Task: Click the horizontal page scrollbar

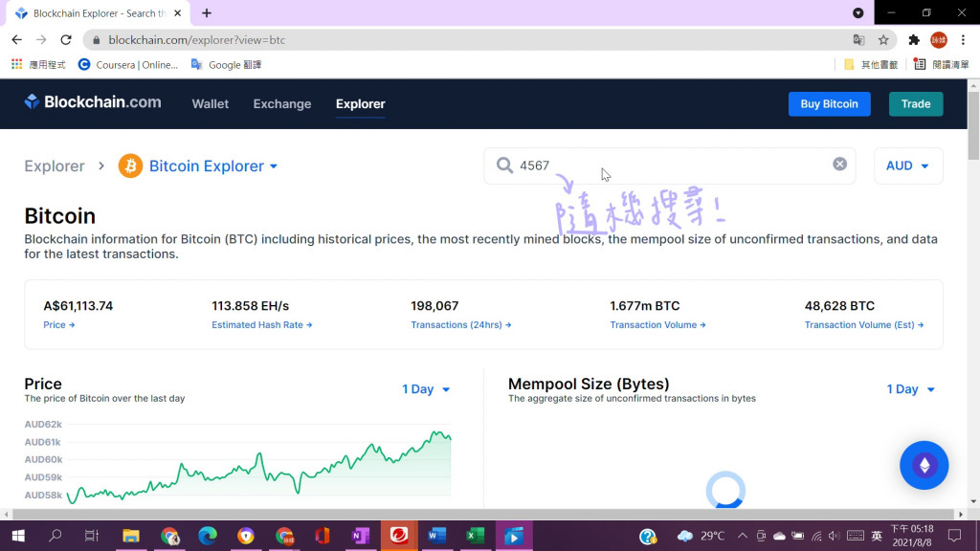Action: pos(483,514)
